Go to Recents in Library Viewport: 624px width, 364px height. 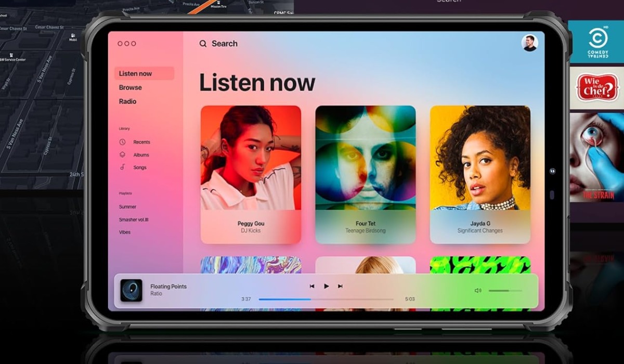[x=141, y=142]
